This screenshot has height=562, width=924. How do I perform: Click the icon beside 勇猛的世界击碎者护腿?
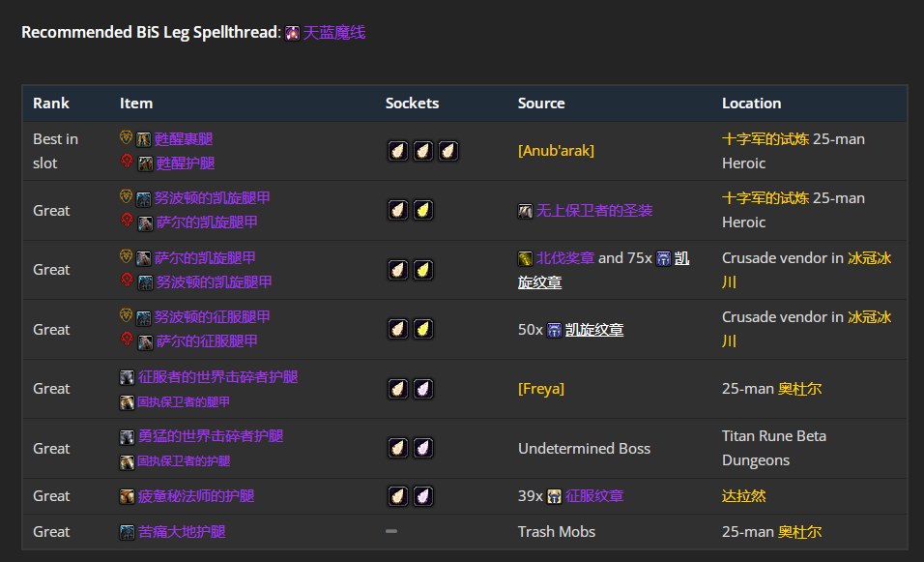(127, 436)
